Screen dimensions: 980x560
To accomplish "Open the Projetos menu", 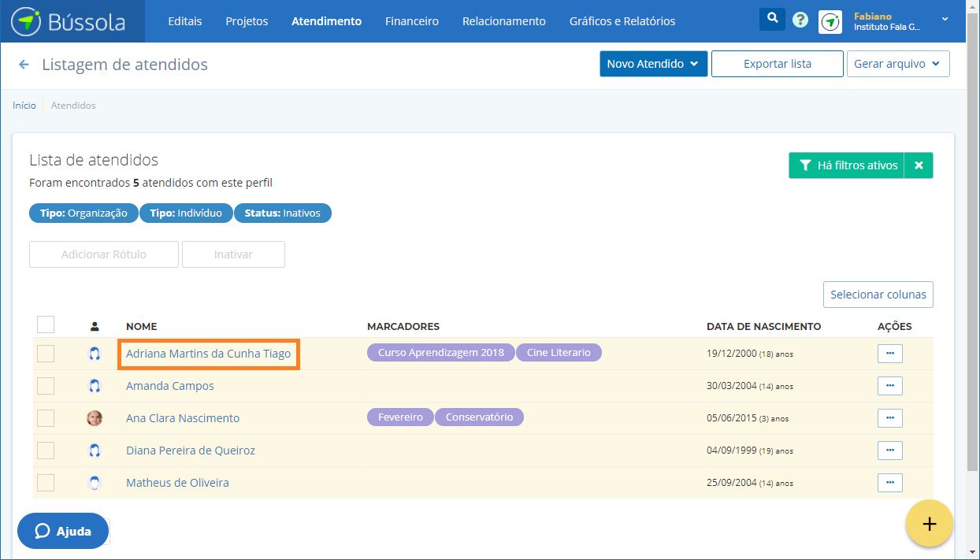I will 247,21.
